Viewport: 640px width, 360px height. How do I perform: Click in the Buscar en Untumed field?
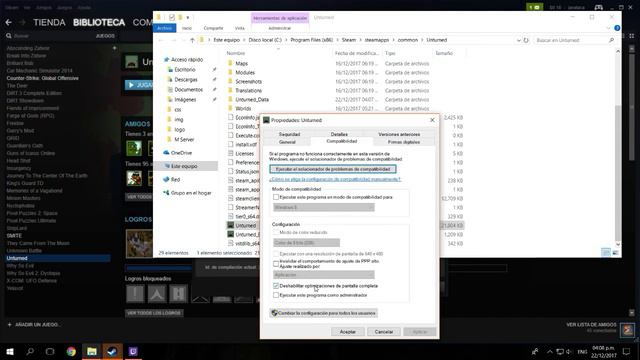(571, 40)
